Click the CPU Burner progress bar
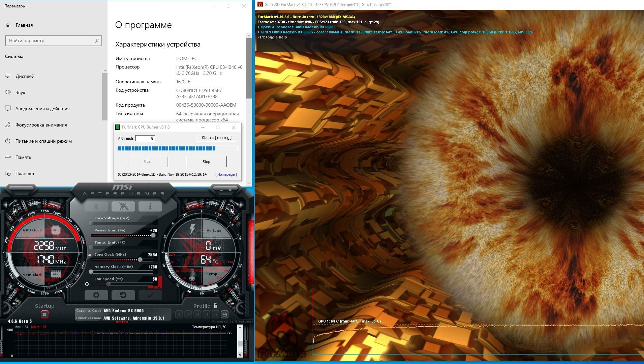Viewport: 644px width, 364px height. pyautogui.click(x=177, y=148)
